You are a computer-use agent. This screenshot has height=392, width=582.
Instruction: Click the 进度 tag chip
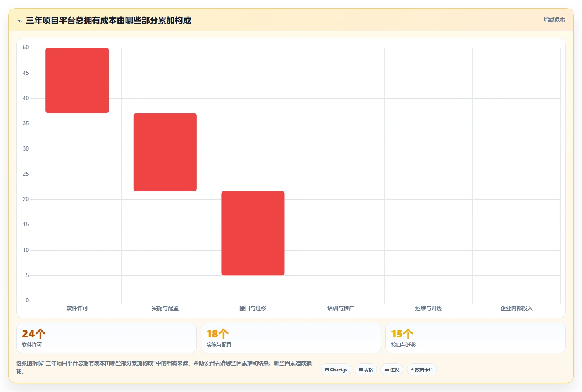pos(392,370)
